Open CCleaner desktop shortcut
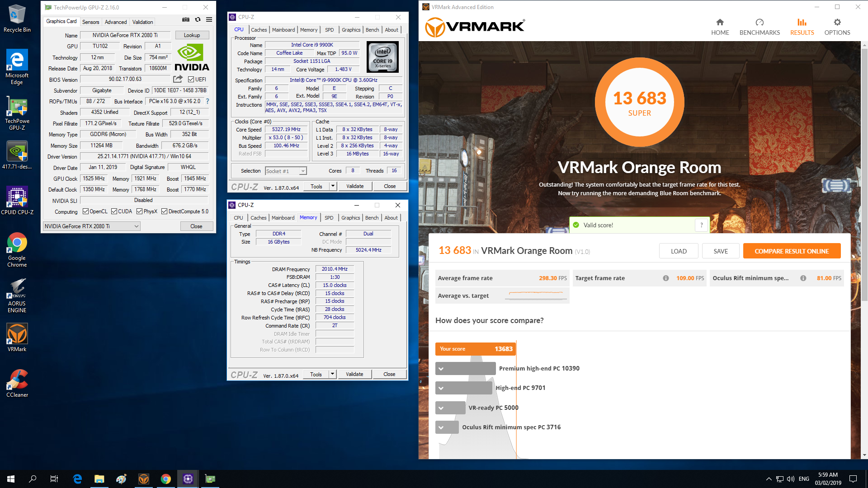Viewport: 868px width, 488px height. [17, 383]
